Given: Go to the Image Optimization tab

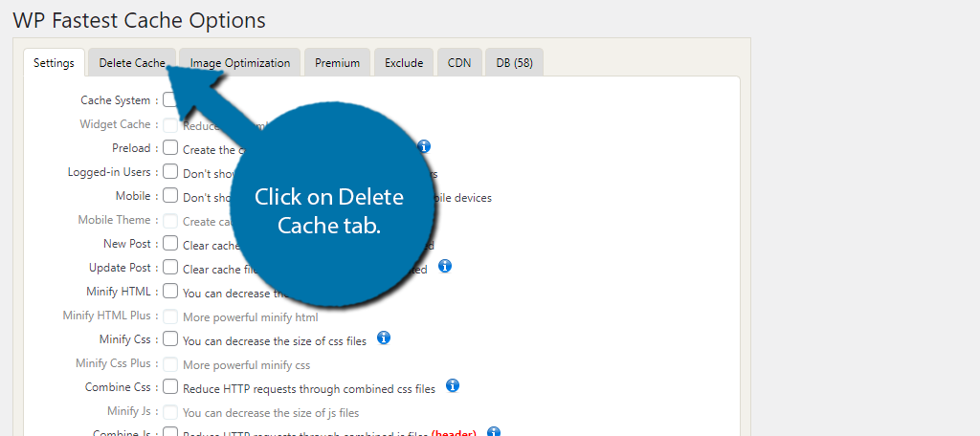Looking at the screenshot, I should pyautogui.click(x=240, y=62).
